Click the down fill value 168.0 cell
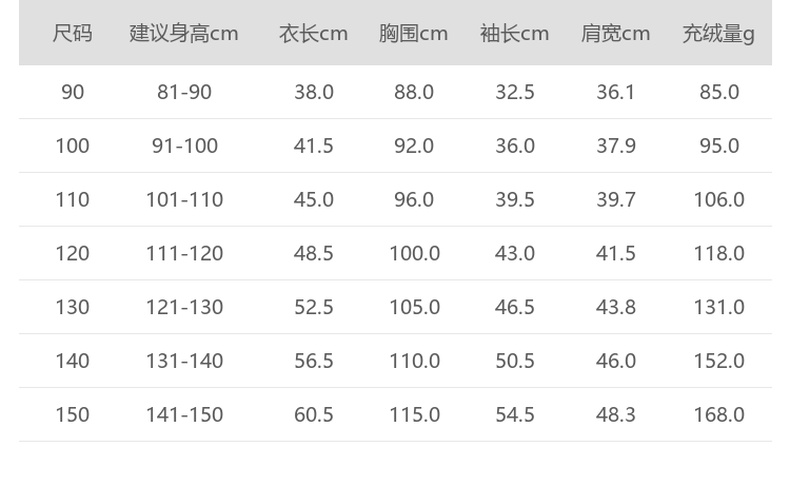 [719, 415]
